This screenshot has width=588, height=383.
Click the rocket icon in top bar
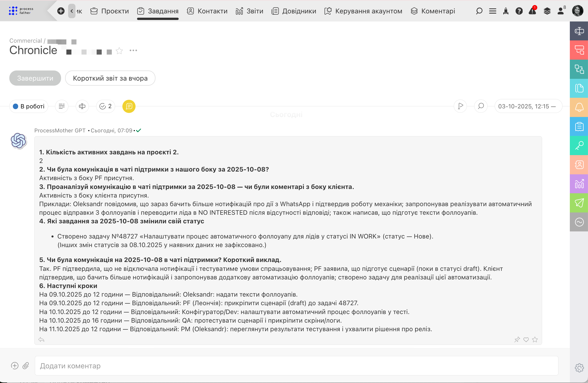coord(506,11)
